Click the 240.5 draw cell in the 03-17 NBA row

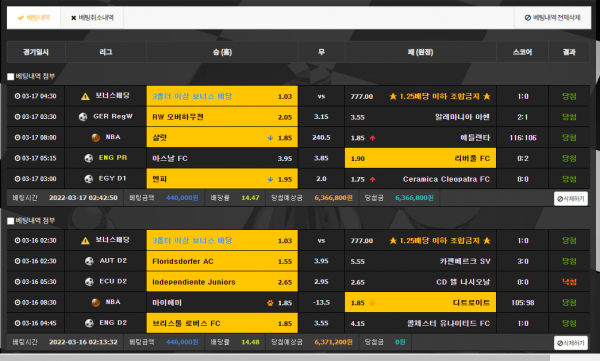coord(321,137)
